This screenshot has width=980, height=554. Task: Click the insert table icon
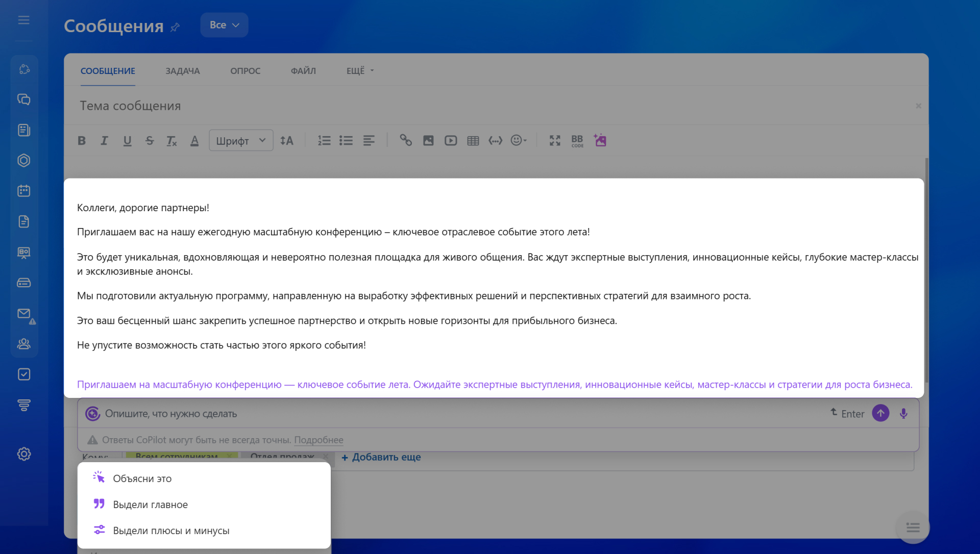(473, 141)
